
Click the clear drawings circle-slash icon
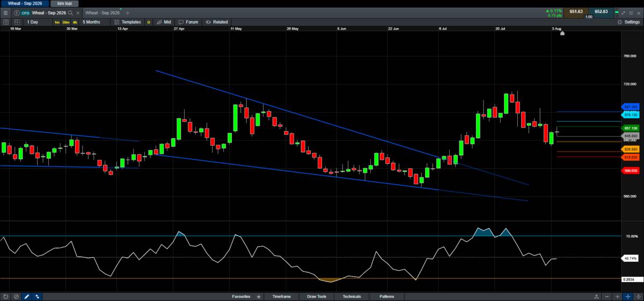(16, 296)
